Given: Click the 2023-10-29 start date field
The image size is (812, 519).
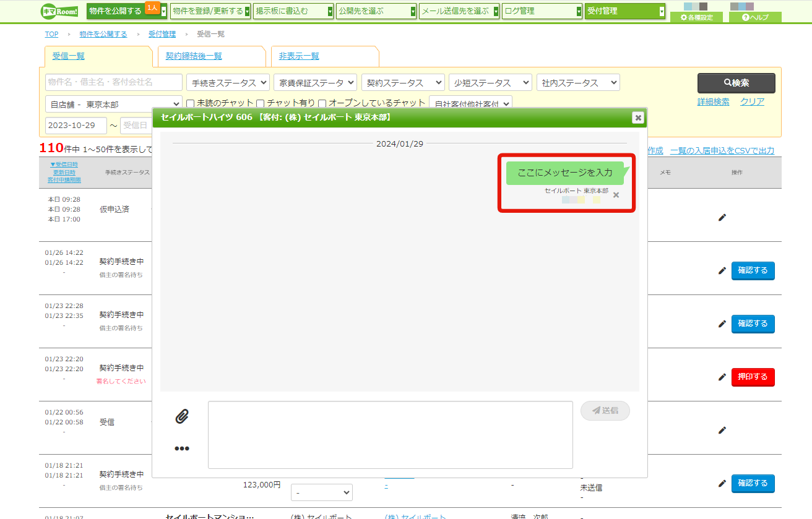Looking at the screenshot, I should [x=76, y=126].
